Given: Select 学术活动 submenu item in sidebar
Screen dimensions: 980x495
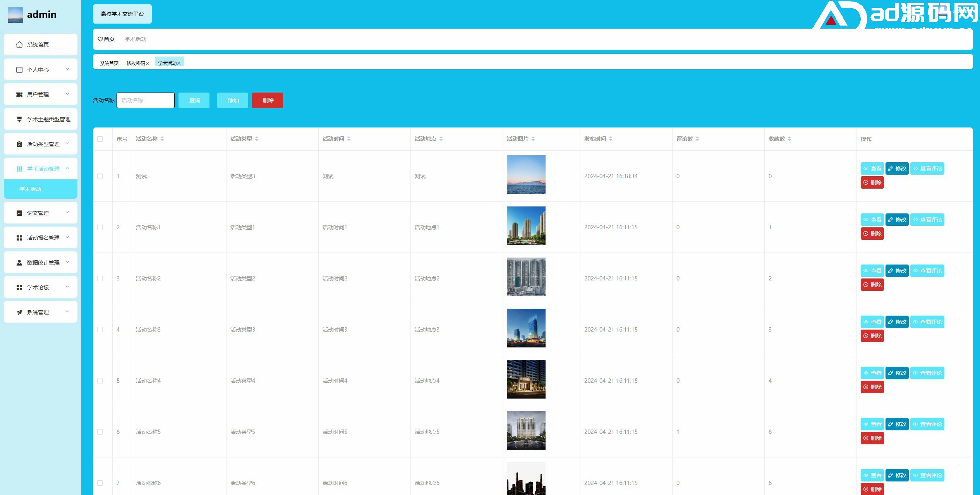Looking at the screenshot, I should pos(31,189).
